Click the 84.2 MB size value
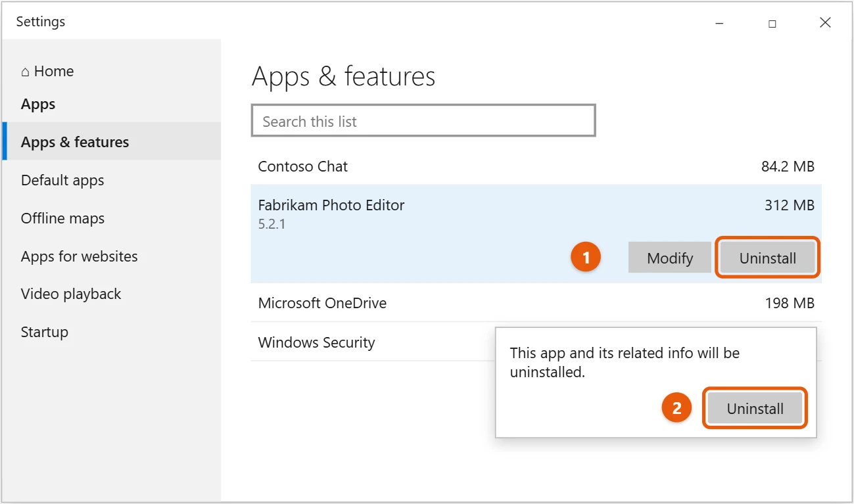854x504 pixels. [x=788, y=166]
